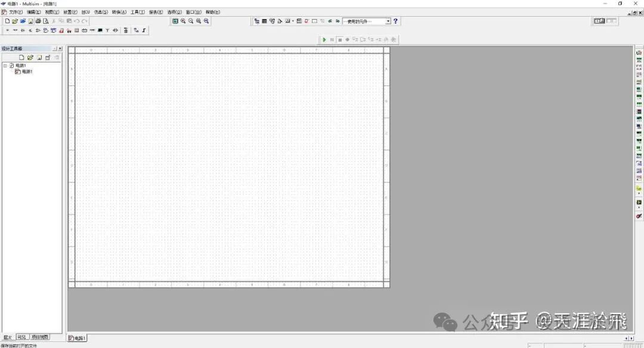Pause the simulation

(332, 39)
